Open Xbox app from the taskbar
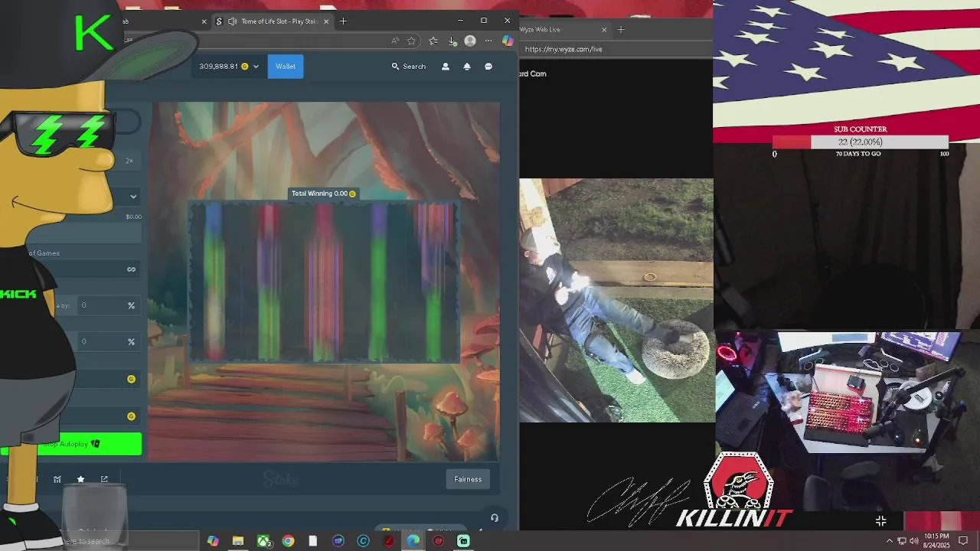The width and height of the screenshot is (980, 551). 263,541
